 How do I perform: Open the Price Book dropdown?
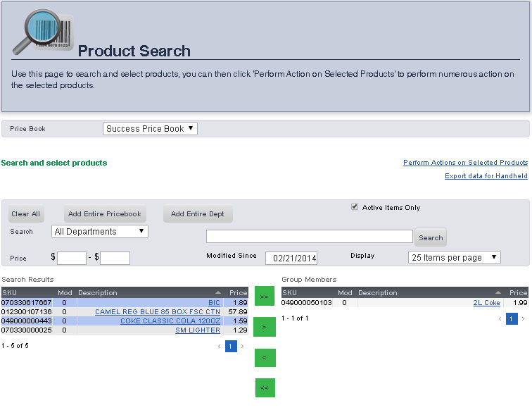[150, 129]
